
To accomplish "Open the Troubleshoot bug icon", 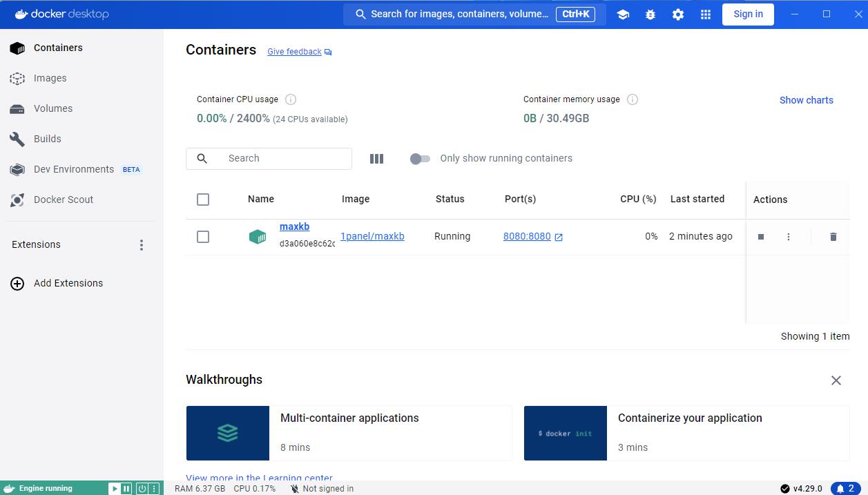I will pos(650,14).
